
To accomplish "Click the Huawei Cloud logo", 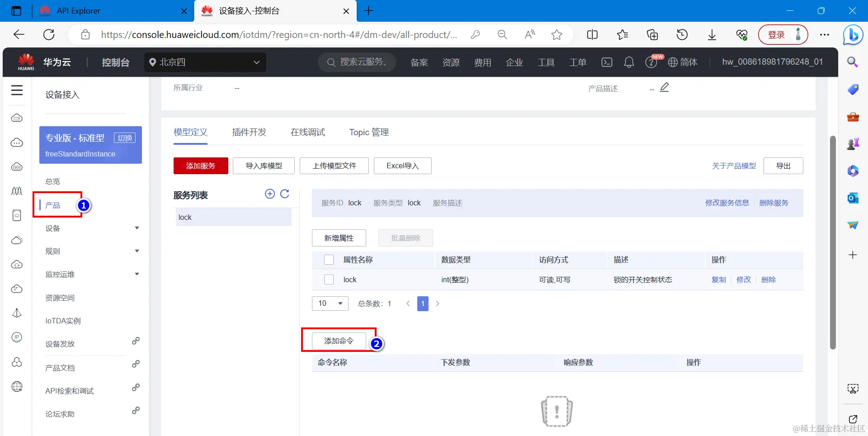I will [26, 62].
